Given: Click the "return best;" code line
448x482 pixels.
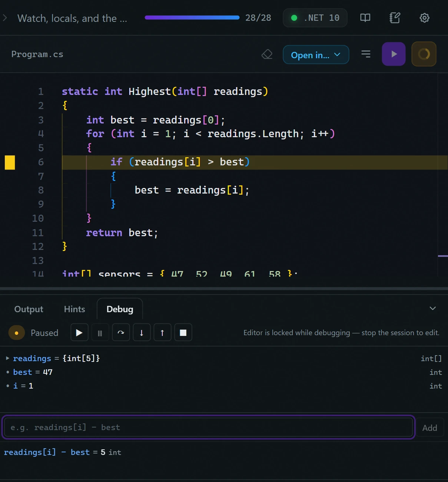Looking at the screenshot, I should pos(122,233).
